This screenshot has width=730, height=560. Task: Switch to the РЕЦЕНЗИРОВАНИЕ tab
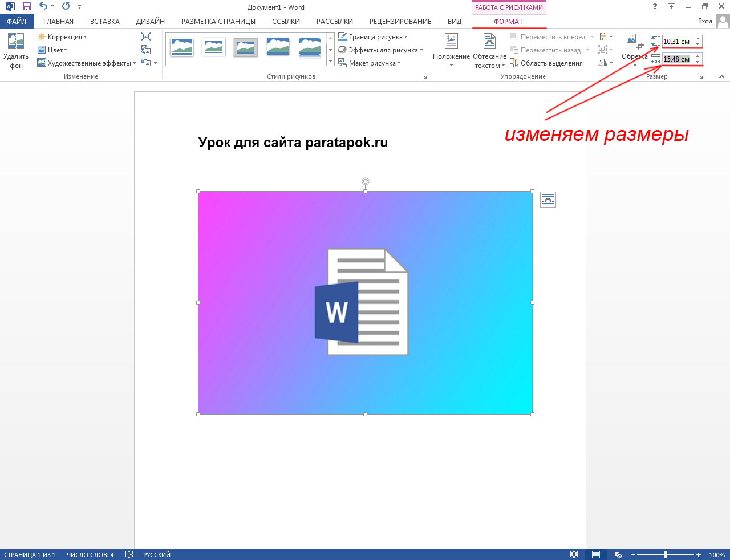pyautogui.click(x=400, y=22)
